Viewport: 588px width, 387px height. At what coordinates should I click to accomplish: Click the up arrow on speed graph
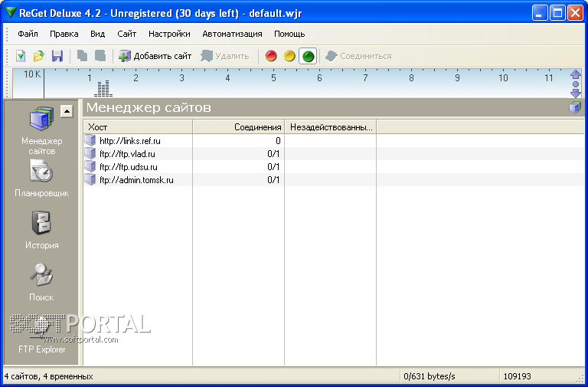[575, 74]
